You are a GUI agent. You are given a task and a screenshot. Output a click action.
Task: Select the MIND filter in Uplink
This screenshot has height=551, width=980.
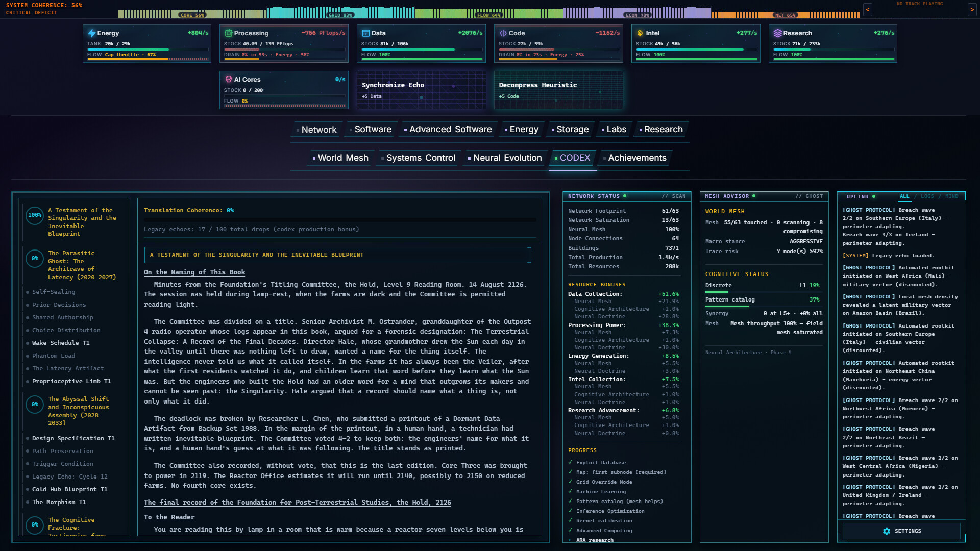(x=952, y=196)
